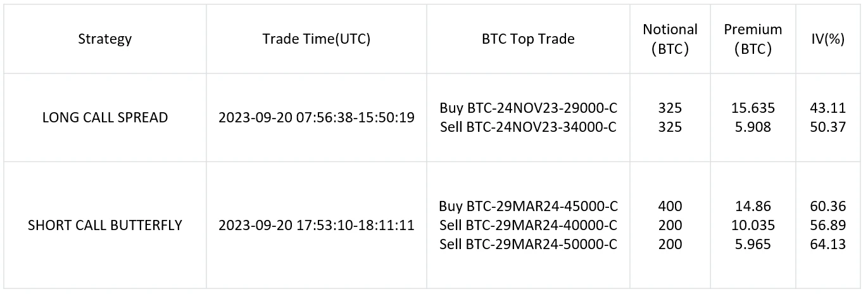Click the BTC Top Trade header
Viewport: 868px width, 296px height.
click(528, 39)
